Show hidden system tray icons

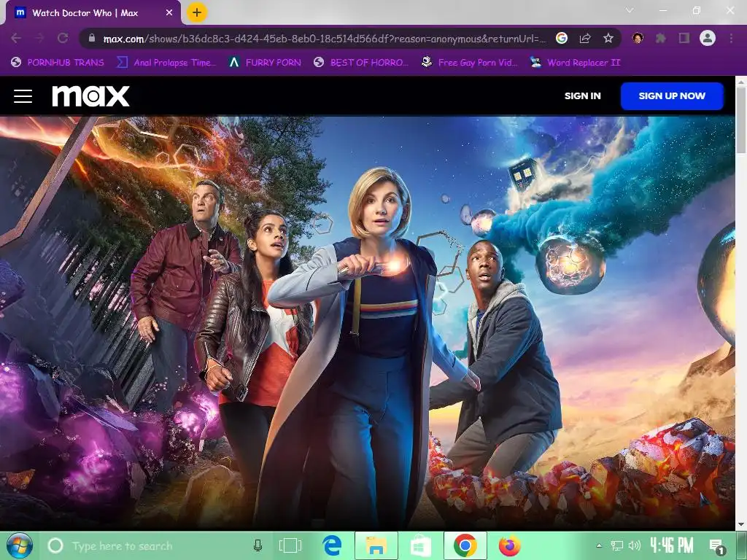coord(599,545)
